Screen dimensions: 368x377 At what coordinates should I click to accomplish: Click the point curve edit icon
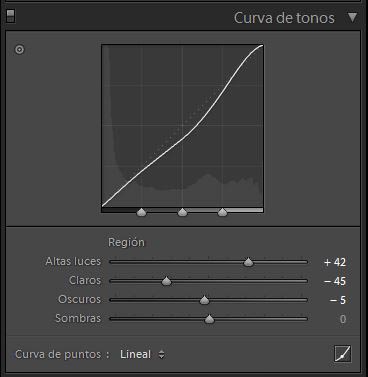343,354
